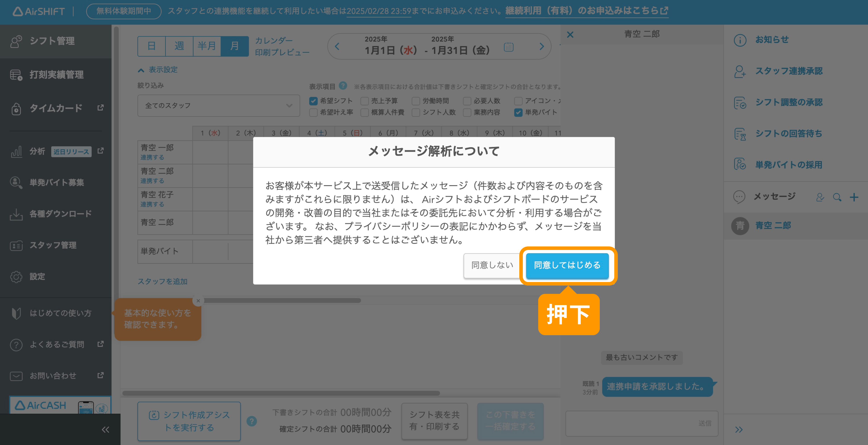Open スタッフ管理 in the sidebar

click(56, 245)
